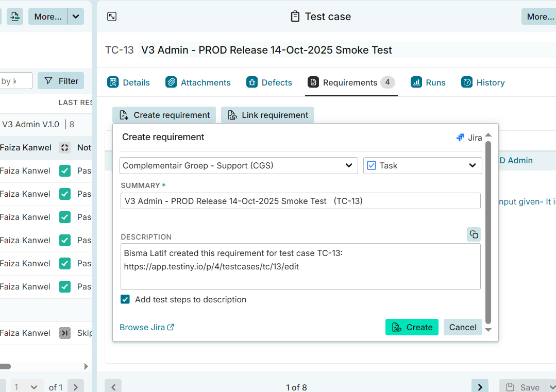Click the dialog's vertical scrollbar
This screenshot has width=556, height=392.
pyautogui.click(x=488, y=232)
